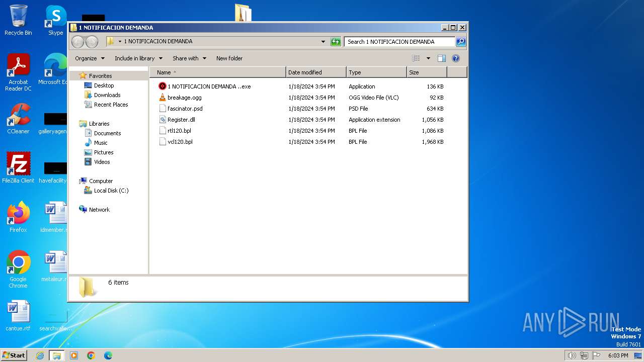Open Downloads in Favorites
This screenshot has width=644, height=362.
[x=107, y=95]
